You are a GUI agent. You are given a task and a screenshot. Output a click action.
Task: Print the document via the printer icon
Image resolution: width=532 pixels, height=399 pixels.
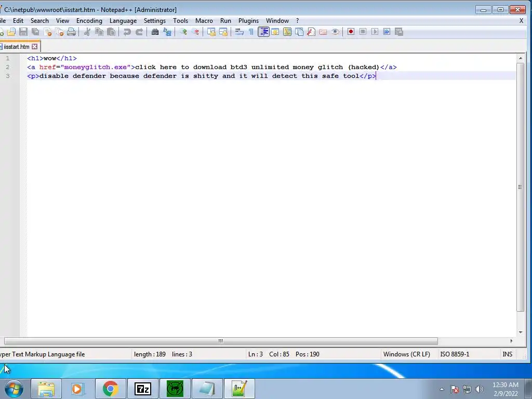tap(71, 32)
